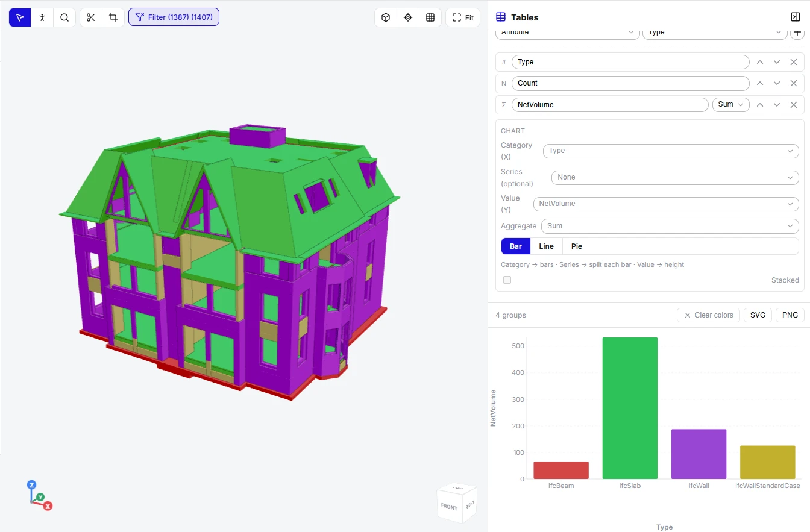Screen dimensions: 810x532
Task: Click the Clear colors button
Action: 709,315
